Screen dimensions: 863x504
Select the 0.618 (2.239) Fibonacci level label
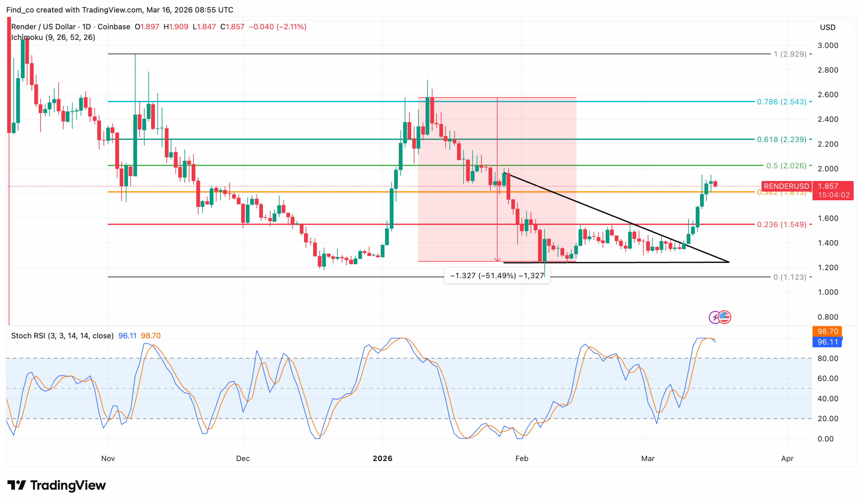tap(782, 139)
